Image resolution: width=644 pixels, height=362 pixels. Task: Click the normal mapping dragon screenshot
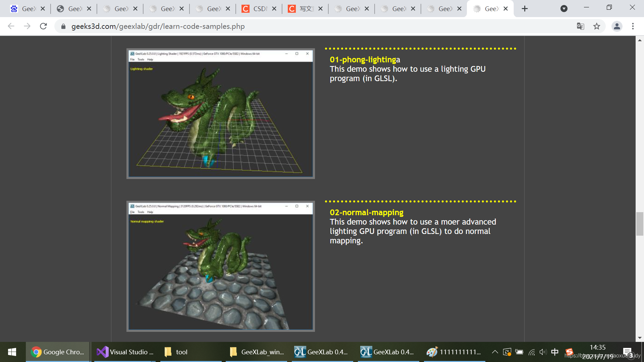click(x=220, y=266)
